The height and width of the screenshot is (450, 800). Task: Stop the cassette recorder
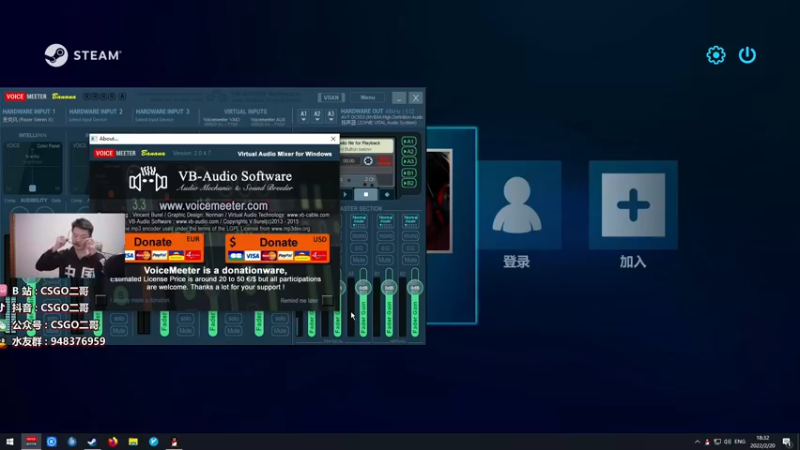click(x=366, y=194)
